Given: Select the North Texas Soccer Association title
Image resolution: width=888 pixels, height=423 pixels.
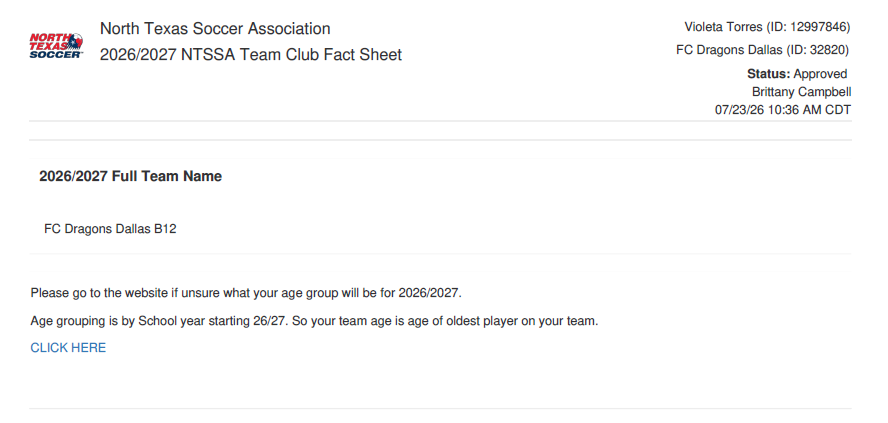Looking at the screenshot, I should point(215,29).
